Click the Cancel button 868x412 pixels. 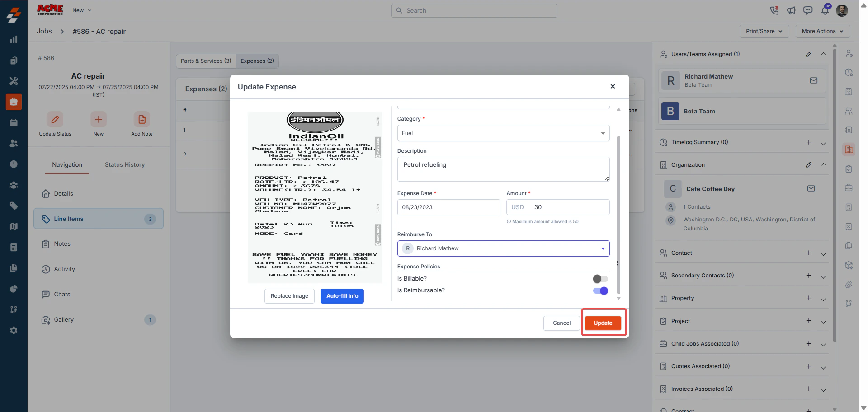pyautogui.click(x=561, y=323)
